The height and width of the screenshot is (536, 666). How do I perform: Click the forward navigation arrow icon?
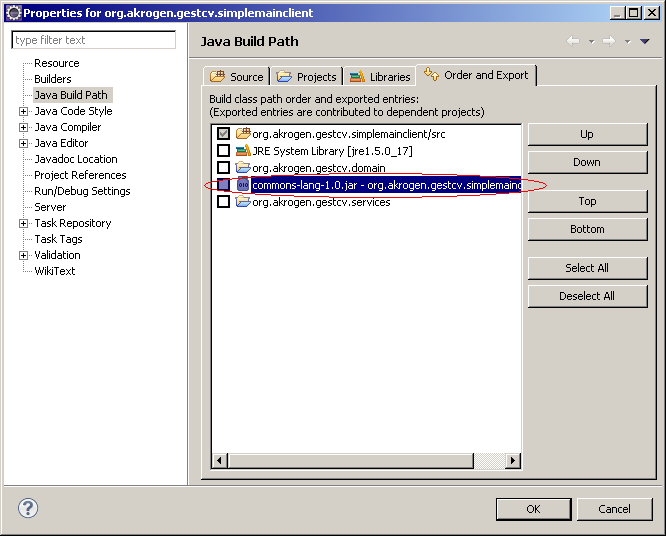point(607,41)
